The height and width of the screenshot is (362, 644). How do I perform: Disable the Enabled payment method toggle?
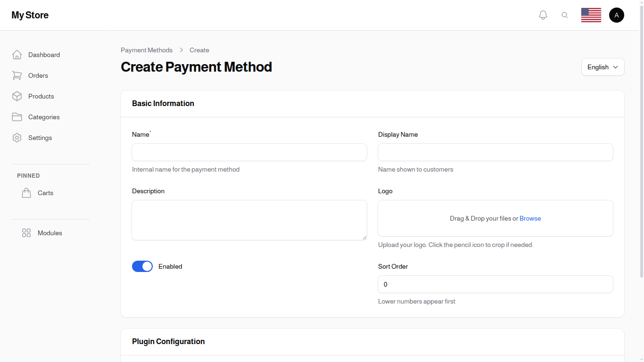[142, 266]
